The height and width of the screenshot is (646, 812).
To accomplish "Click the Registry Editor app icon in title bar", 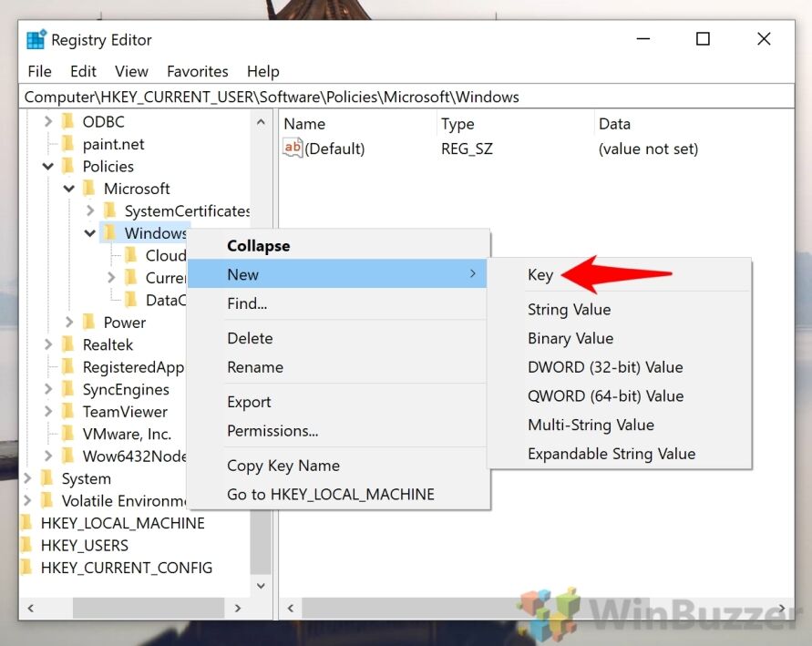I will pos(36,39).
